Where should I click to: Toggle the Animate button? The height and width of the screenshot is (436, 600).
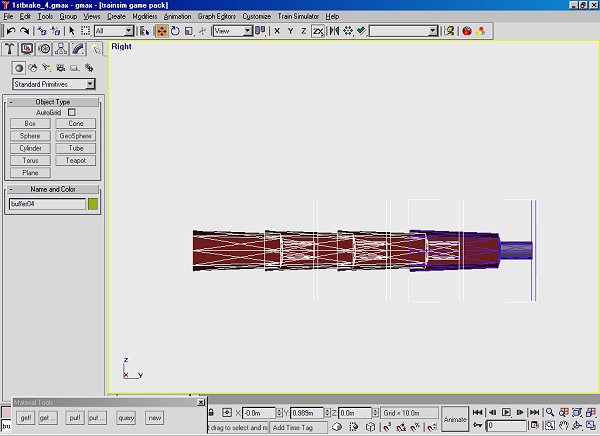(x=455, y=419)
